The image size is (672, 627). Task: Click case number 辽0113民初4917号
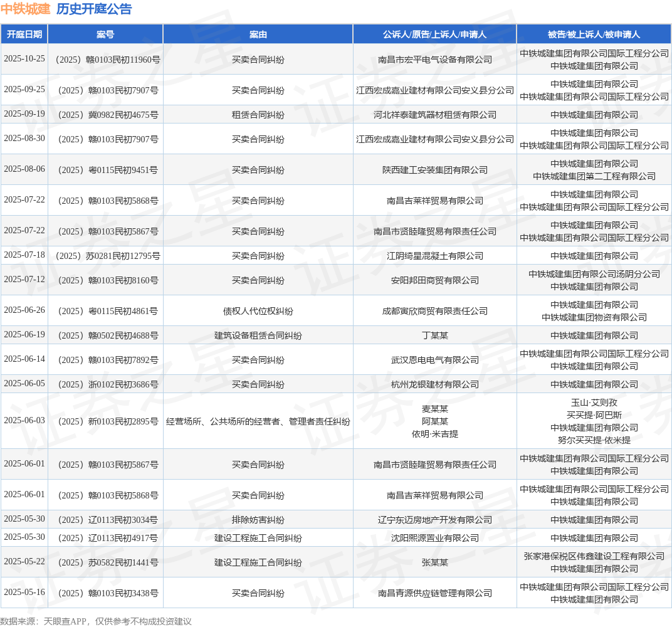[108, 538]
